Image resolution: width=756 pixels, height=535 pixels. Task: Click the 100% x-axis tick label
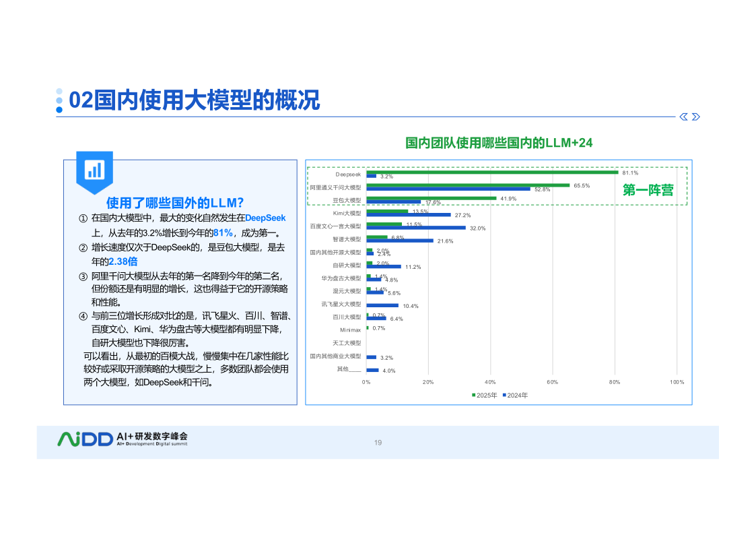[677, 382]
